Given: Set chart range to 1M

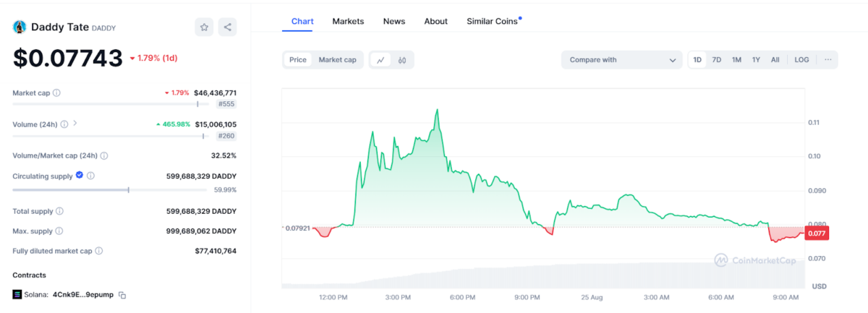Looking at the screenshot, I should click(x=736, y=60).
